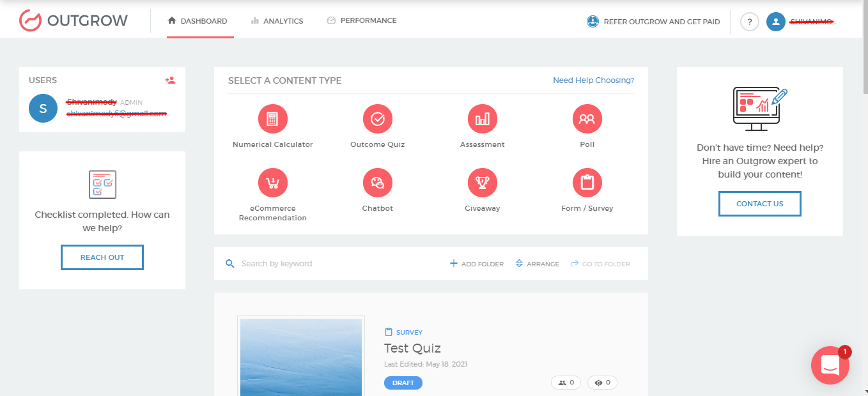Viewport: 868px width, 396px height.
Task: Select the Assessment icon
Action: click(483, 119)
